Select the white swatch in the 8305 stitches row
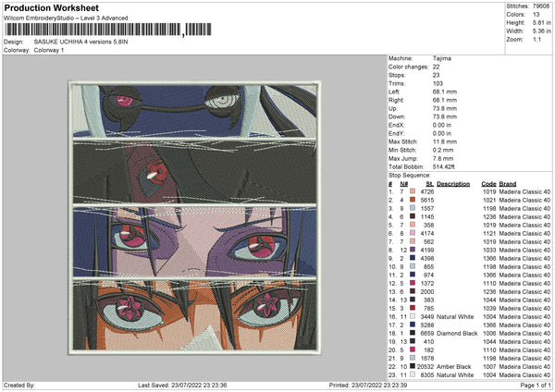The width and height of the screenshot is (555, 392). (413, 374)
